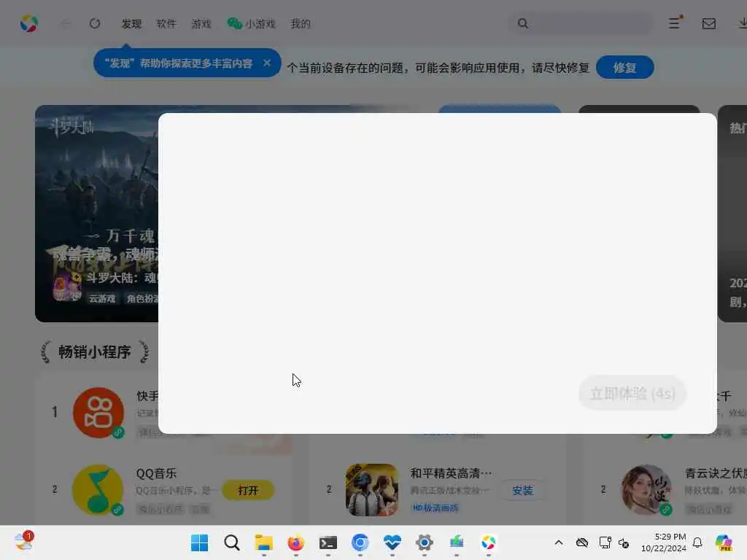Screen dimensions: 747x560
Task: Click the 立即体验 button in dialog
Action: tap(632, 393)
